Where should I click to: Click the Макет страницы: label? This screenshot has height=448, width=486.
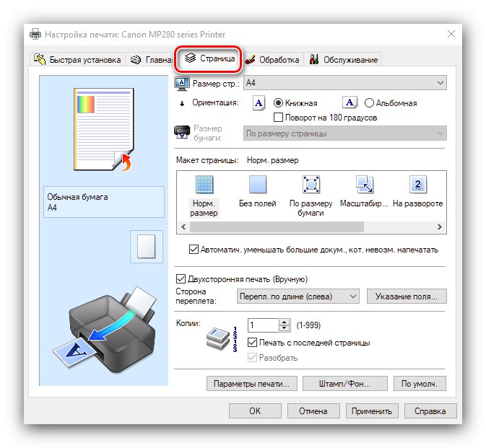[207, 160]
